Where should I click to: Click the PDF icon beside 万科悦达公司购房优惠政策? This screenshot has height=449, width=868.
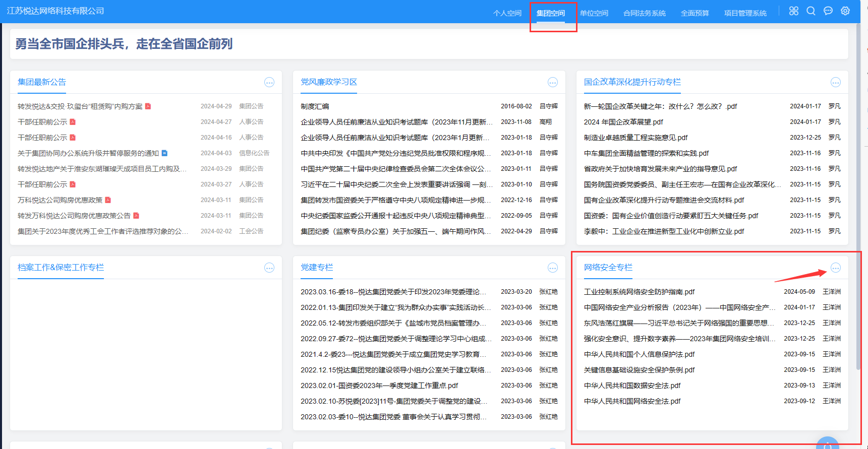tap(108, 200)
